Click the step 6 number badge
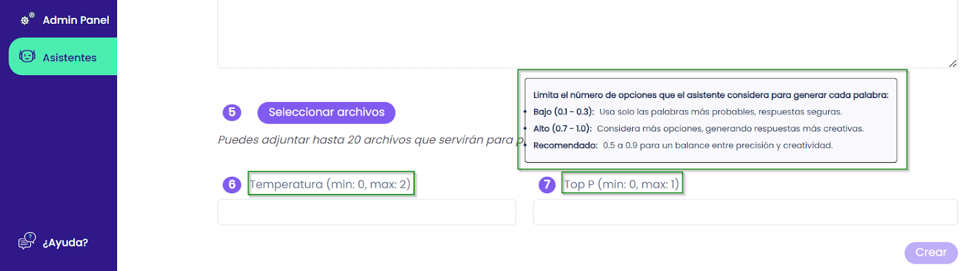This screenshot has width=980, height=271. (x=232, y=184)
